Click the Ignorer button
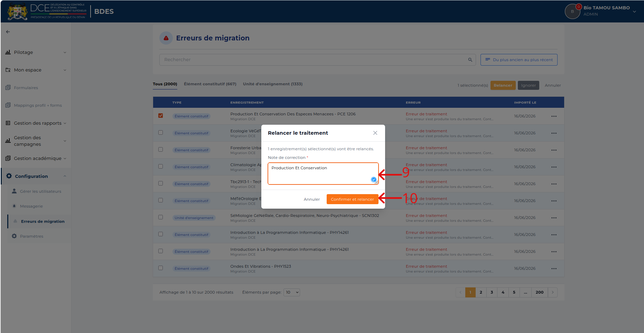Screen dimensions: 644x333 coord(529,85)
